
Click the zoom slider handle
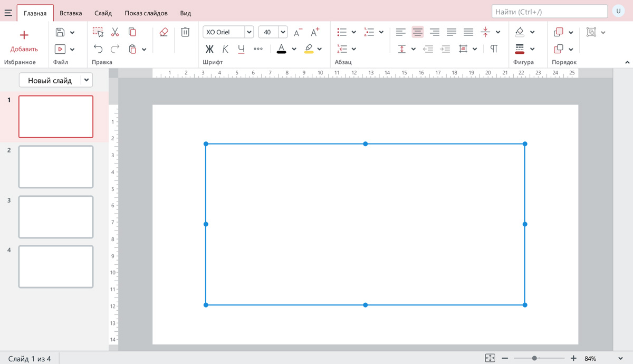click(534, 358)
